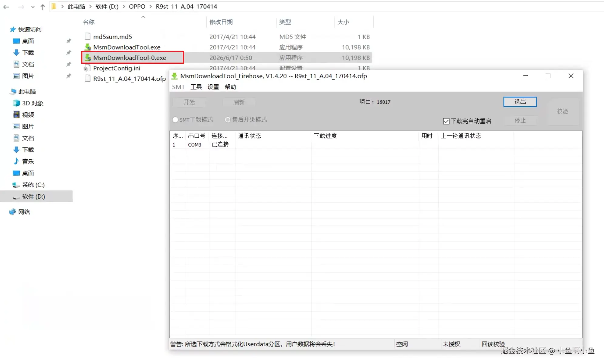604x364 pixels.
Task: Click the 下载 icon under 此电脑
Action: 16,150
